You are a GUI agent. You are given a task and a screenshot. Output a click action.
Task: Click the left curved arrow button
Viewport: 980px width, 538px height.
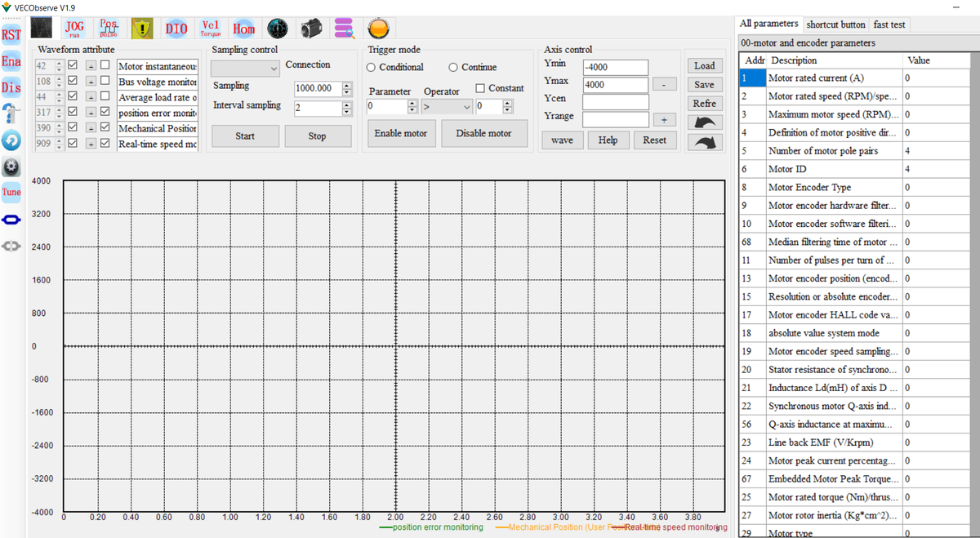[705, 122]
